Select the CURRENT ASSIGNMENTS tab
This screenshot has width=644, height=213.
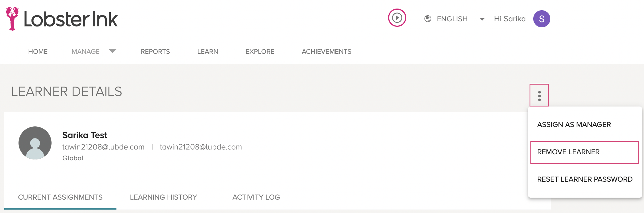click(60, 197)
